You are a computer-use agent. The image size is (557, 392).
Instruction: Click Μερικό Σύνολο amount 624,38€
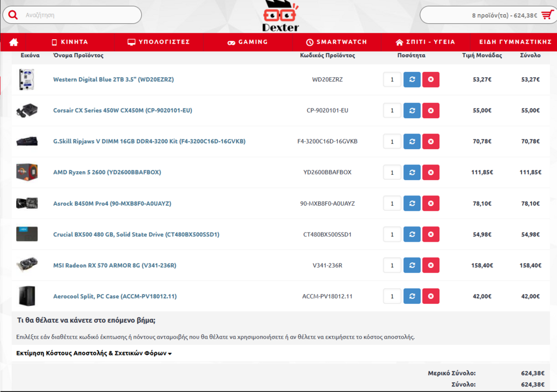[x=532, y=373]
